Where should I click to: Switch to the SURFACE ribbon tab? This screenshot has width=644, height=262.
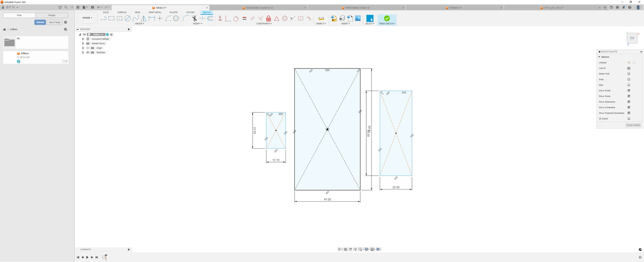tap(122, 12)
